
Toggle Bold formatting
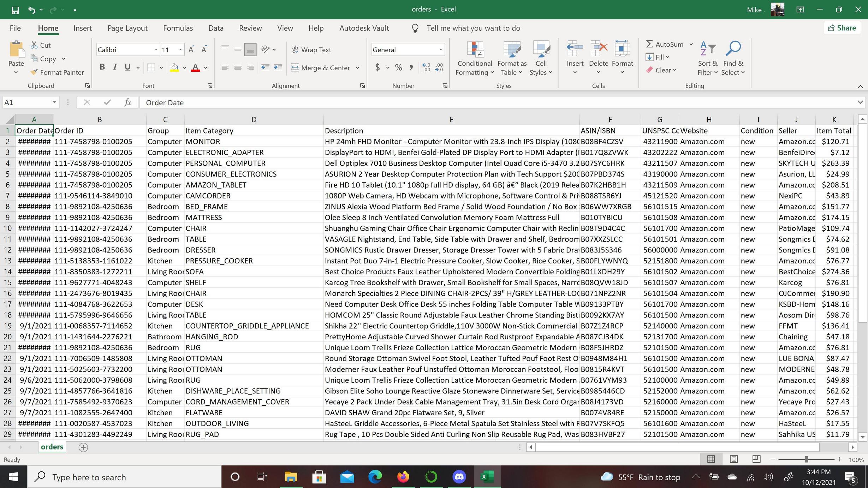102,67
